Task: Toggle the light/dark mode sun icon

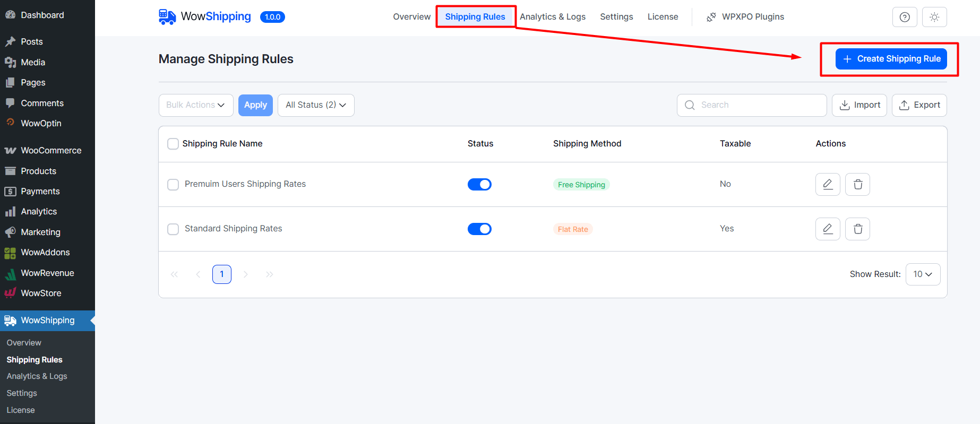Action: click(x=934, y=17)
